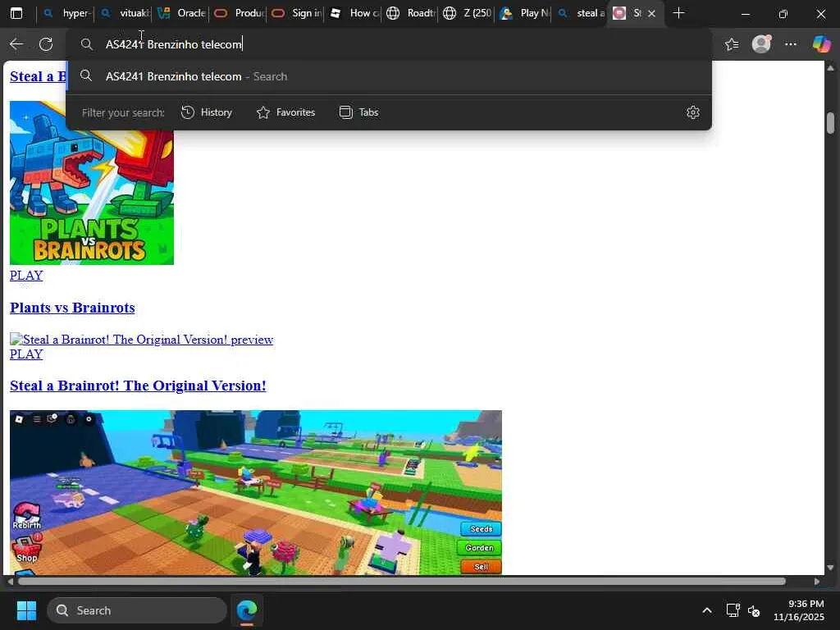
Task: Open the tab actions menu icon
Action: tap(16, 13)
